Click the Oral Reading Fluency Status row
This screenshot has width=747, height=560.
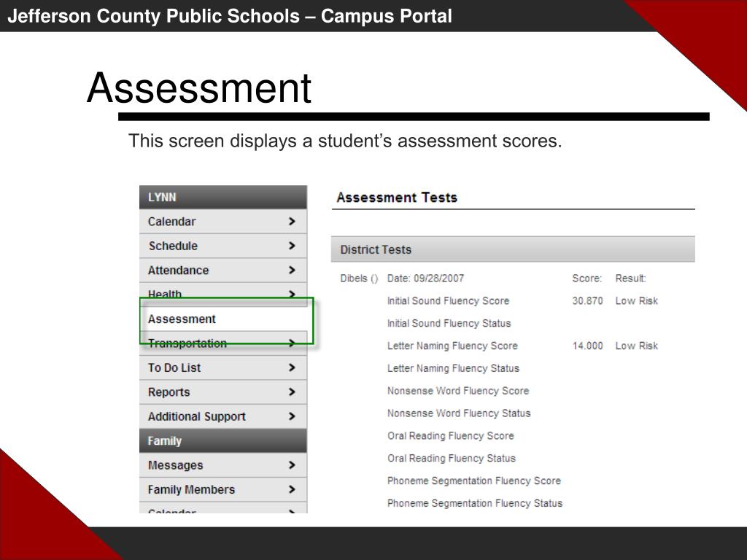click(451, 458)
